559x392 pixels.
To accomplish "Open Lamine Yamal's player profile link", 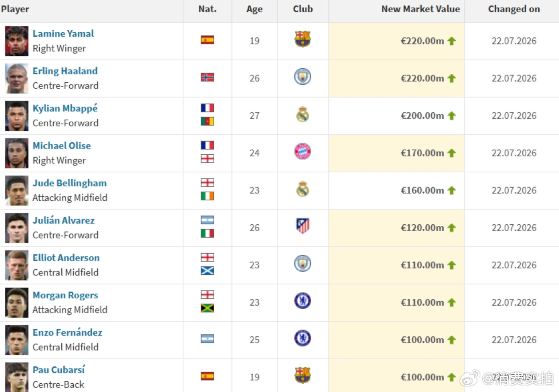I will (63, 33).
